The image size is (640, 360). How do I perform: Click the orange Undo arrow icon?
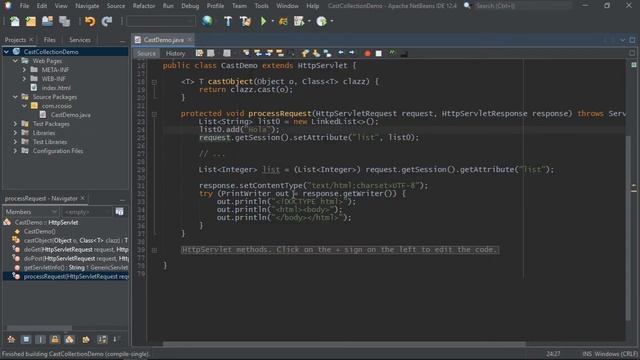point(90,21)
